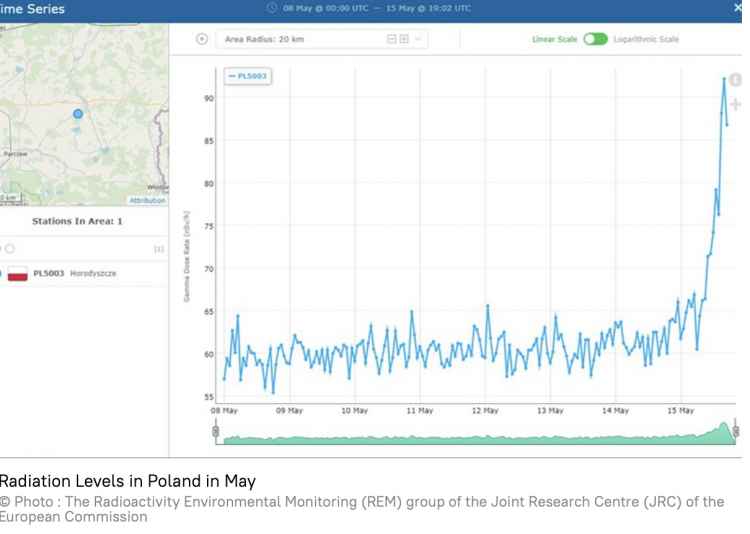Select the Linear Scale label

coord(555,39)
